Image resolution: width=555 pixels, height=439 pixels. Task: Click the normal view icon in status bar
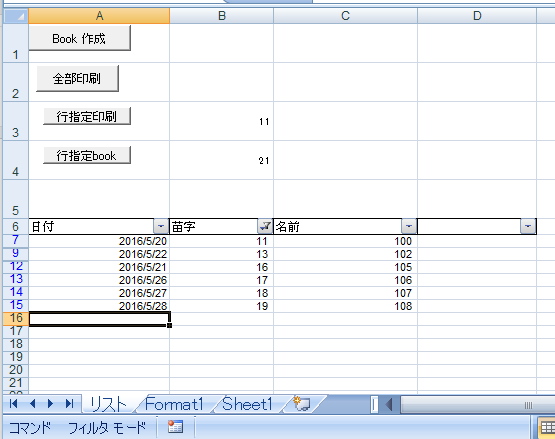coord(547,428)
